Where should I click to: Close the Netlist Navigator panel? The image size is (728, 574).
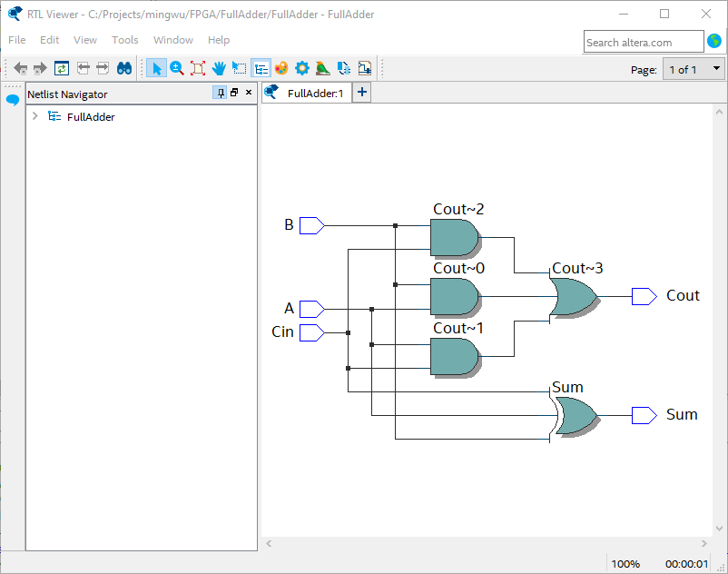(249, 93)
